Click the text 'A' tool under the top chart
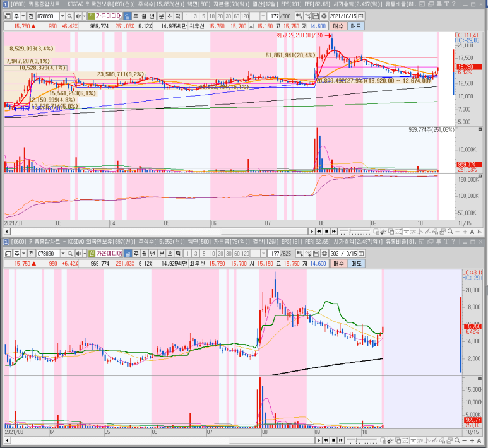The image size is (488, 448). (472, 232)
